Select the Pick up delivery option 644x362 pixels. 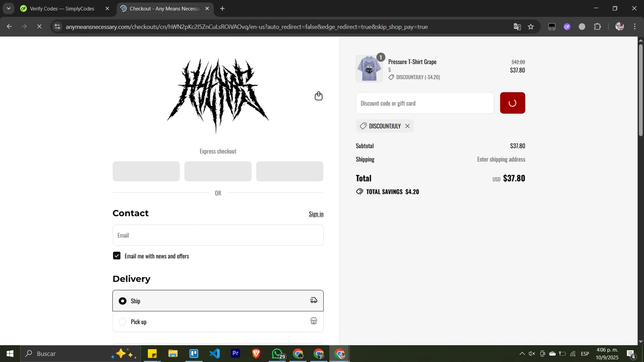218,322
